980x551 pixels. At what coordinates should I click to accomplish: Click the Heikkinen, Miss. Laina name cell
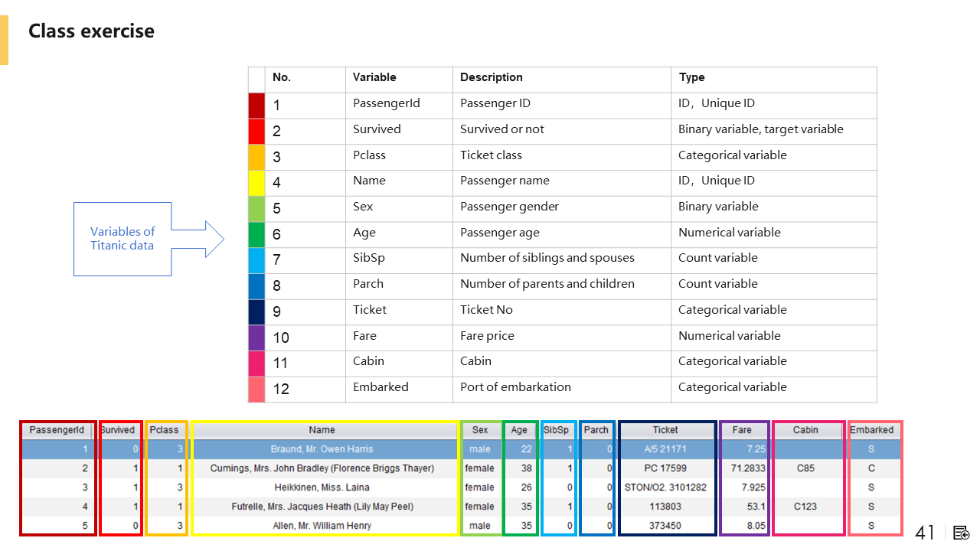coord(322,487)
